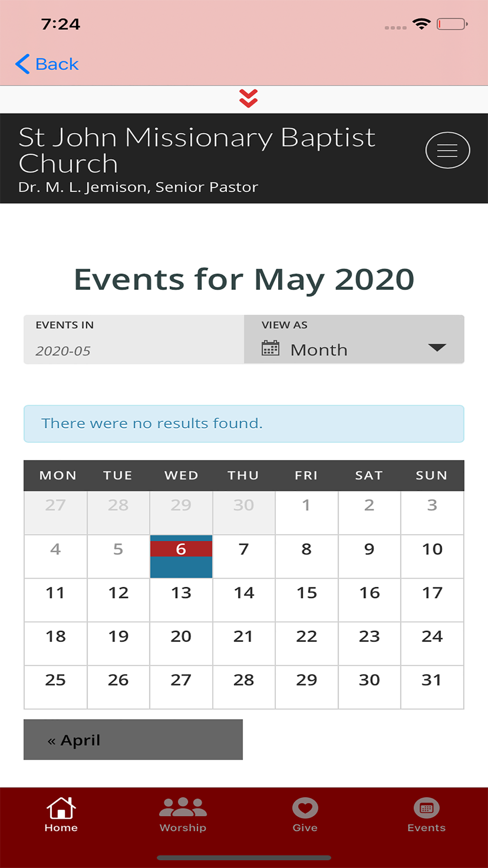Viewport: 488px width, 868px height.
Task: Tap the Give heart icon
Action: click(x=305, y=808)
